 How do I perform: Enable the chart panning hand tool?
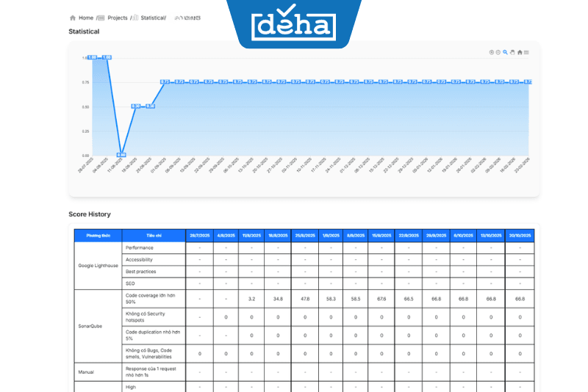click(512, 52)
